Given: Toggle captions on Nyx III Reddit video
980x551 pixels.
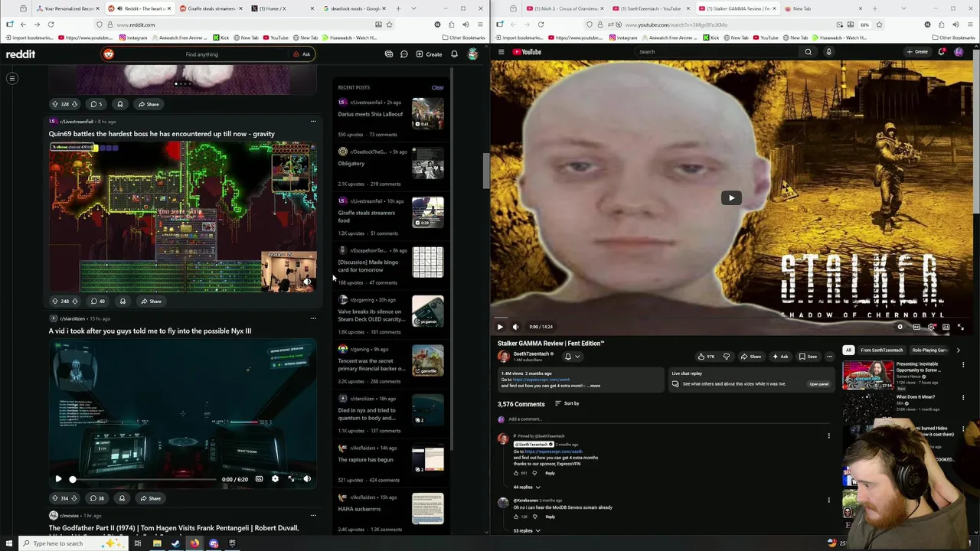Looking at the screenshot, I should [259, 479].
